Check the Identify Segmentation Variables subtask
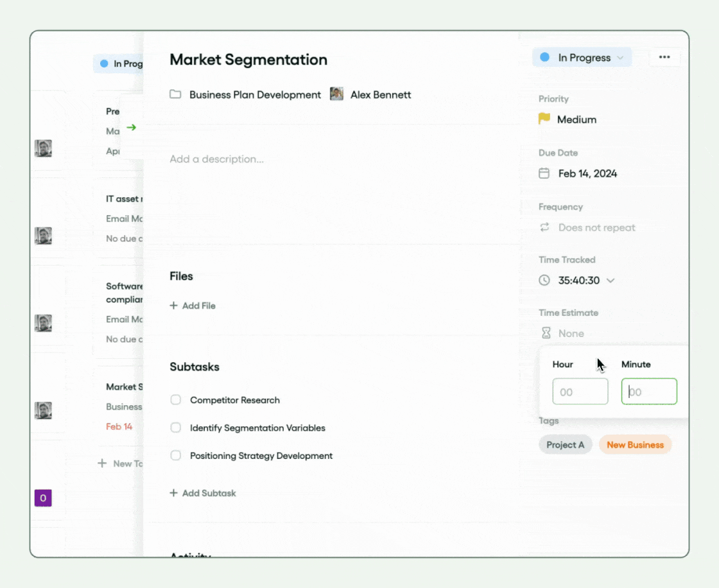 (x=176, y=428)
